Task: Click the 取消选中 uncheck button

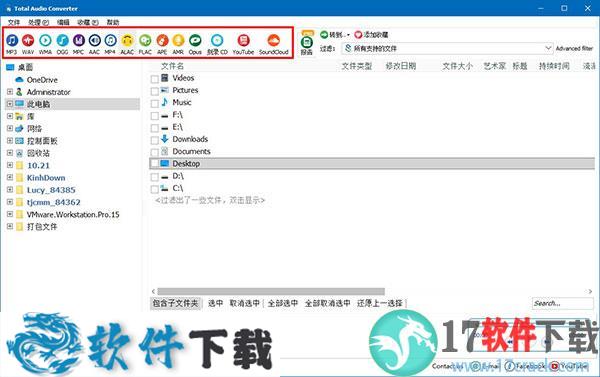Action: [245, 304]
